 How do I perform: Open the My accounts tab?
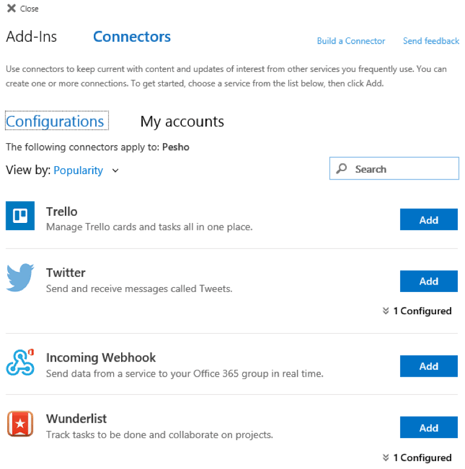pos(182,122)
